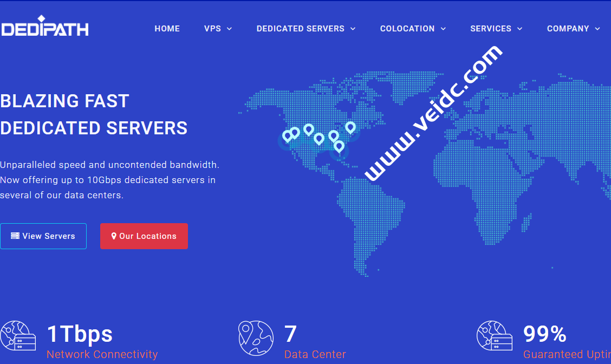This screenshot has height=364, width=611.
Task: Select the COLOCATION menu label
Action: (x=407, y=29)
